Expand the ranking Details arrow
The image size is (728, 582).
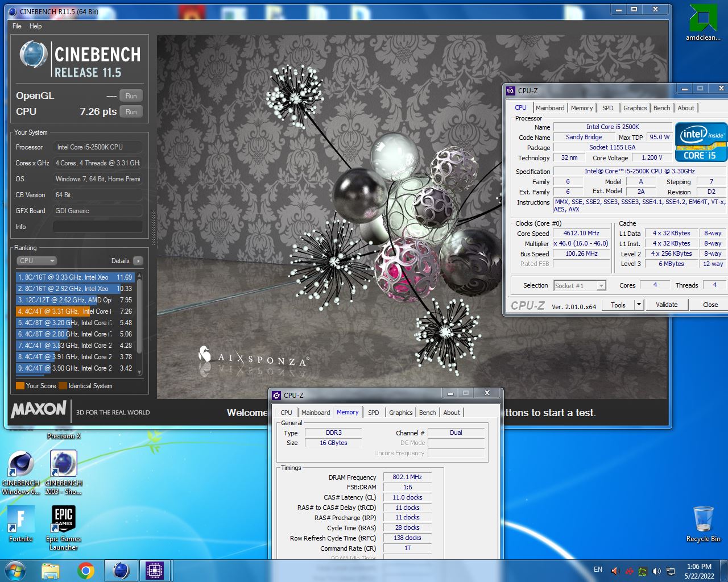(138, 261)
